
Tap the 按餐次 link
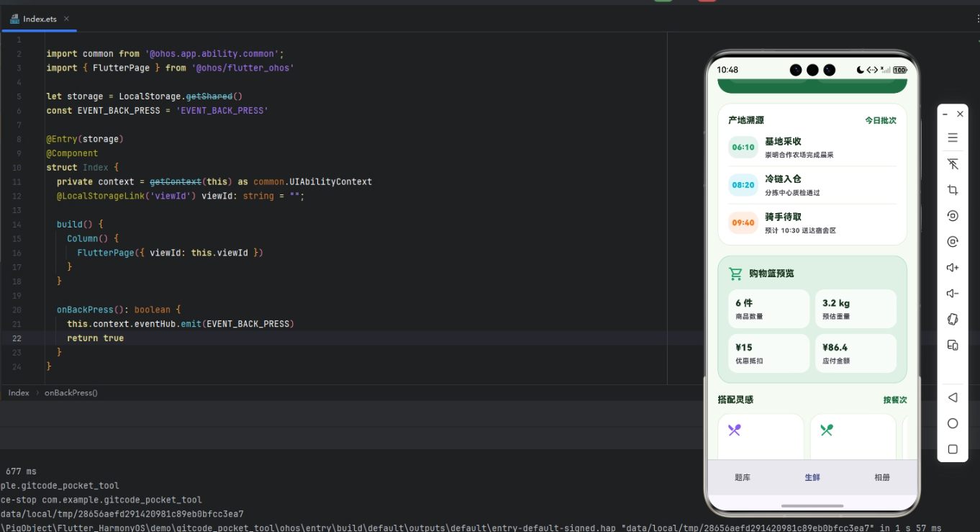pos(895,400)
